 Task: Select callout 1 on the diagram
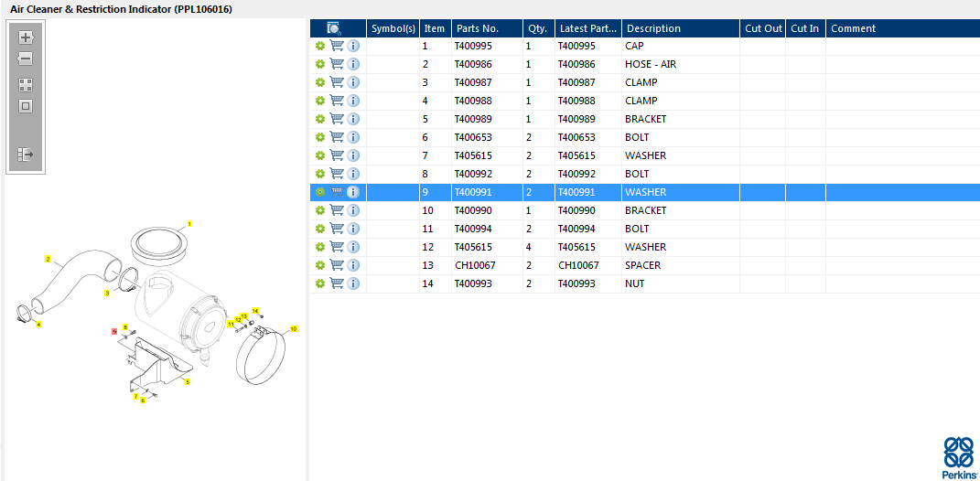(x=189, y=224)
